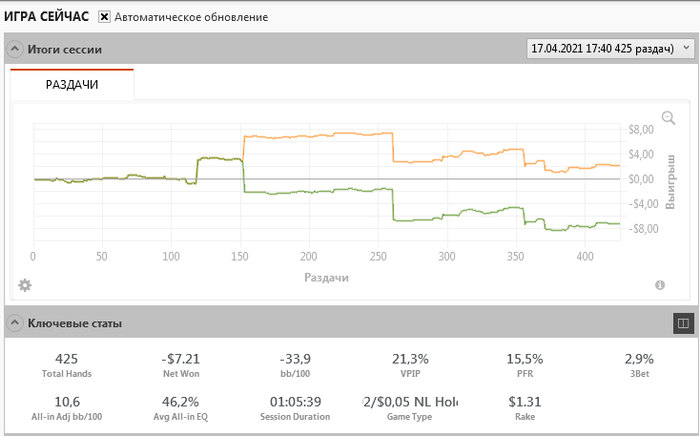Toggle stats panel layout icon
The height and width of the screenshot is (436, 700).
[x=683, y=323]
